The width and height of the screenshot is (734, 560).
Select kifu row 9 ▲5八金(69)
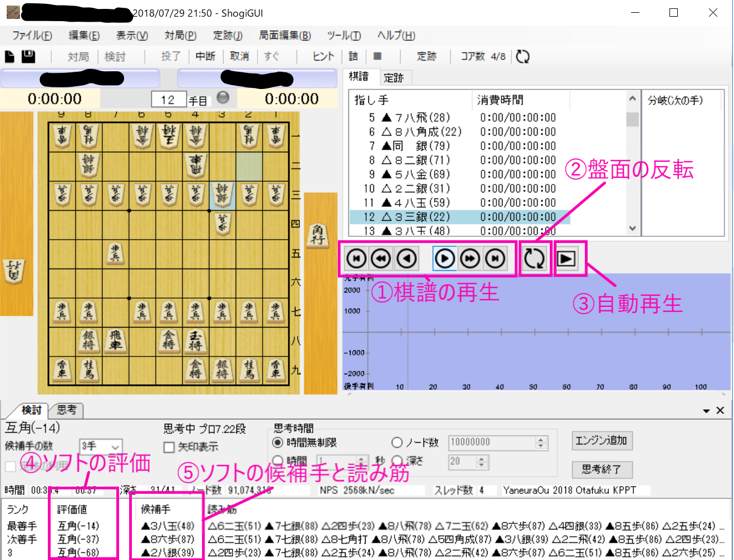pos(459,174)
